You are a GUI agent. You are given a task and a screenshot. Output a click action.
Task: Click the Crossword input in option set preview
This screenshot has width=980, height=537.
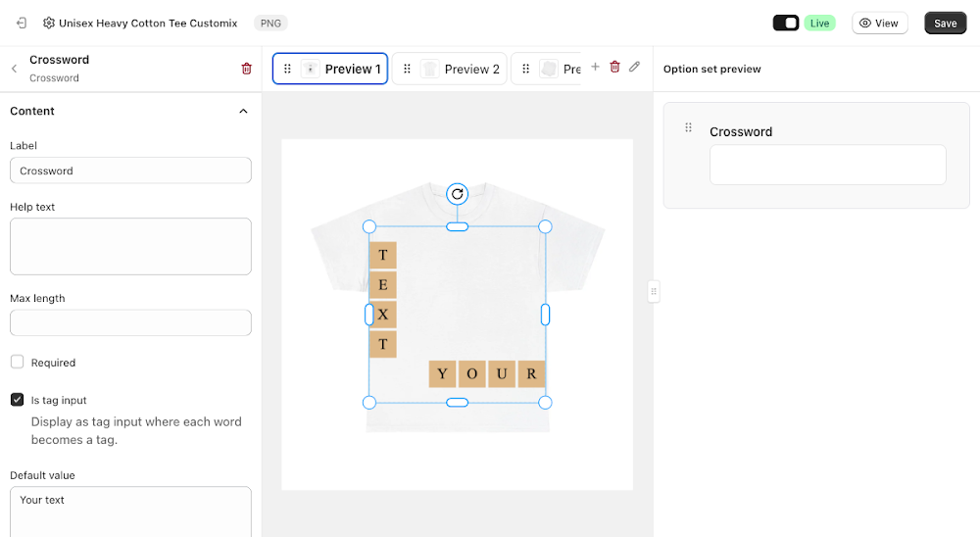pos(827,165)
